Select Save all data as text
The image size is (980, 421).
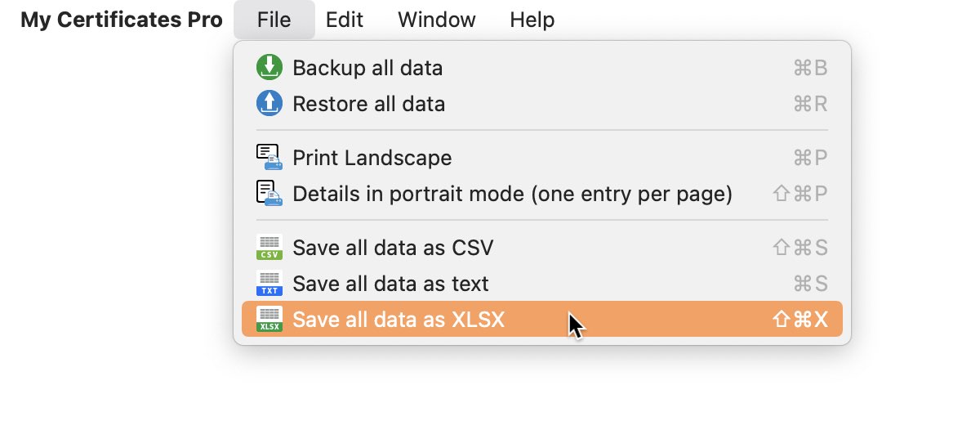click(x=542, y=284)
